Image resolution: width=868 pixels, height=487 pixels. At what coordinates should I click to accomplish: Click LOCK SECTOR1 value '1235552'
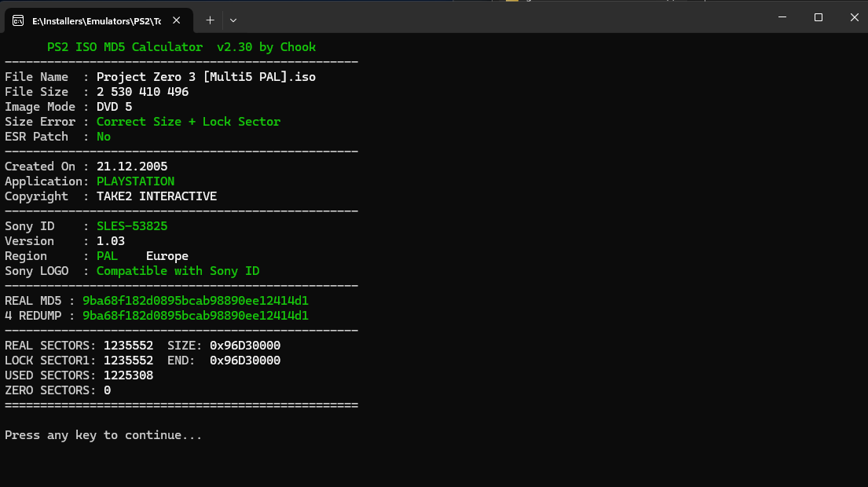click(128, 361)
